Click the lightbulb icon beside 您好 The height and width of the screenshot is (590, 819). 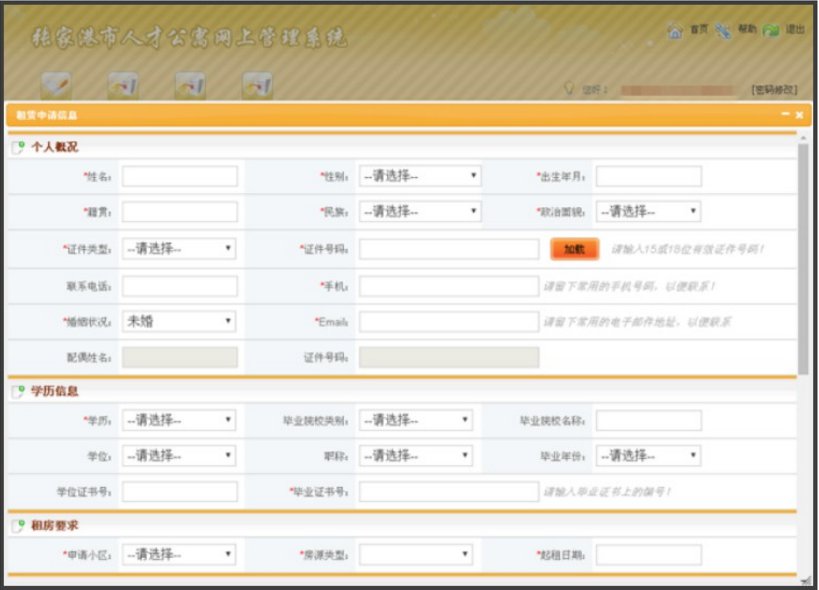(x=568, y=89)
